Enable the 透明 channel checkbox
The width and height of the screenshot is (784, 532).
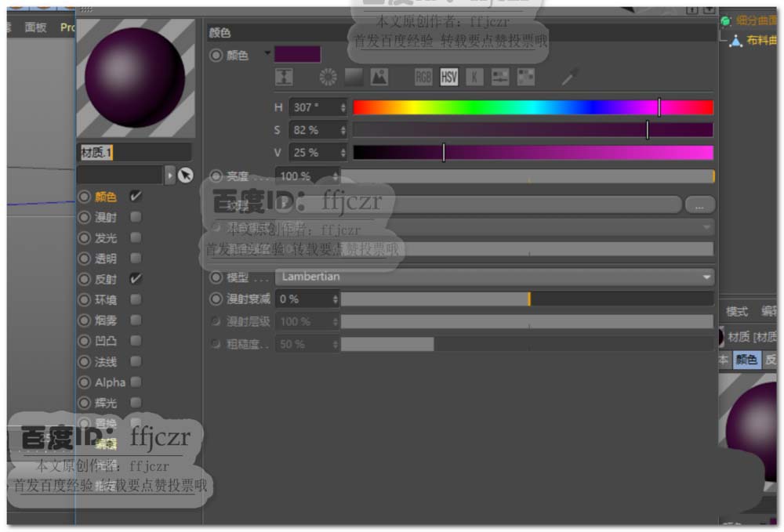135,258
